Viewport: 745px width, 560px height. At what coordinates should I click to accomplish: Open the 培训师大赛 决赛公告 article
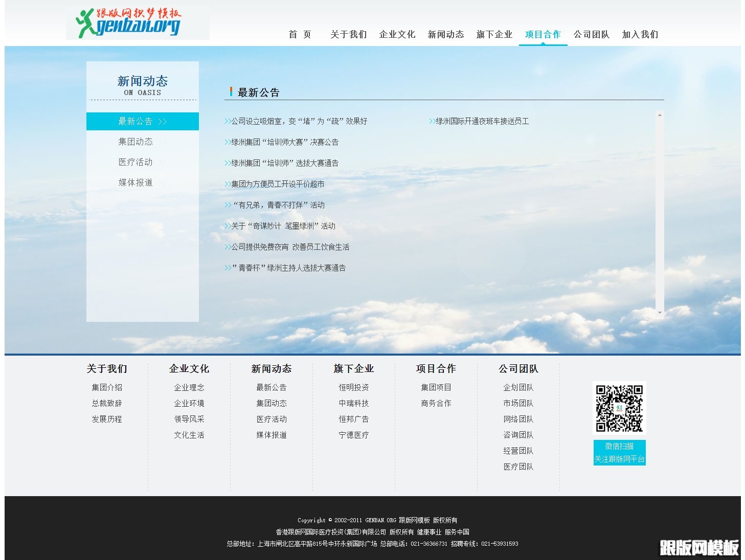(x=285, y=142)
